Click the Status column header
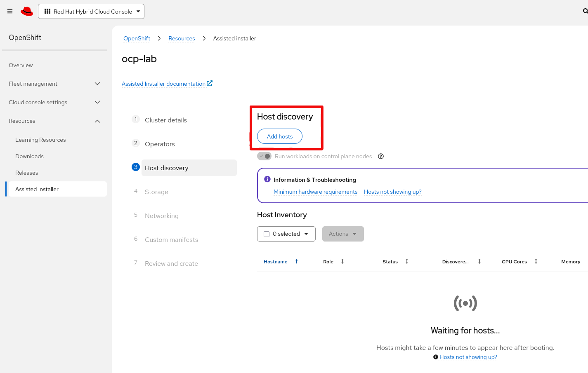The image size is (588, 373). point(390,262)
